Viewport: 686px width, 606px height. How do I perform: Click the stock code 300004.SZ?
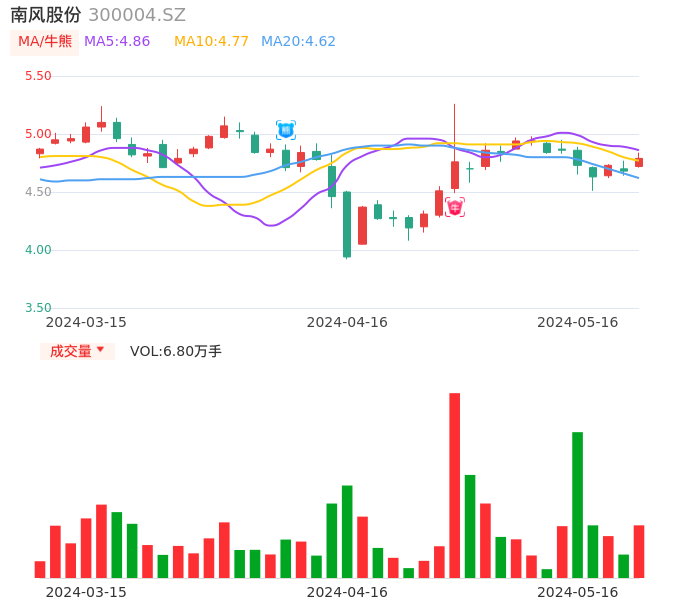pos(137,15)
